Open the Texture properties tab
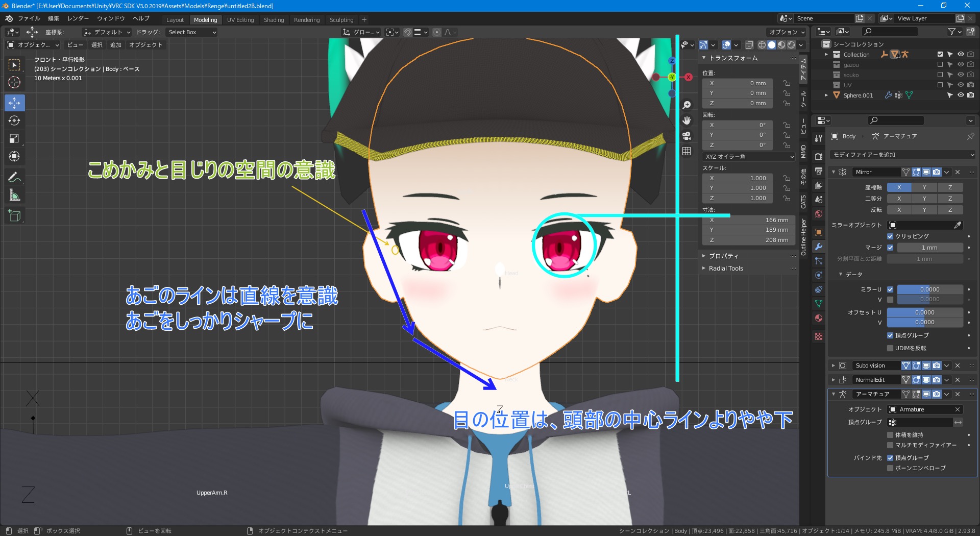 pos(819,336)
